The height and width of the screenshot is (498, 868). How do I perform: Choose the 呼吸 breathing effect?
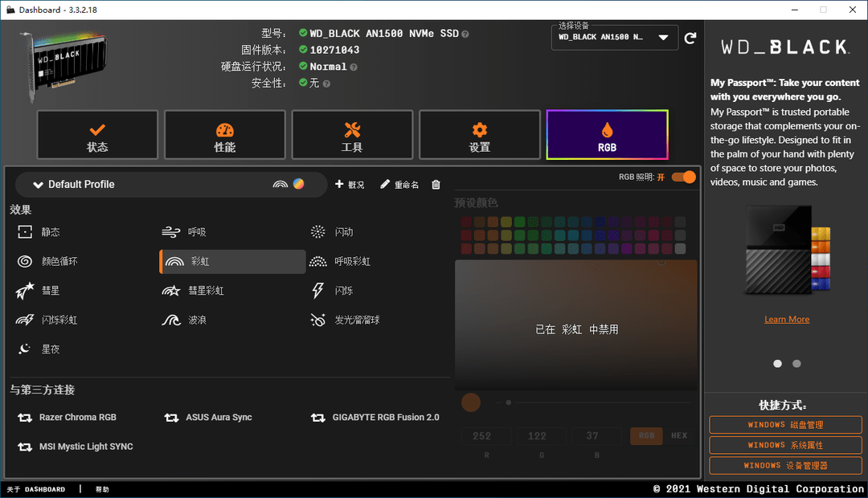tap(184, 232)
